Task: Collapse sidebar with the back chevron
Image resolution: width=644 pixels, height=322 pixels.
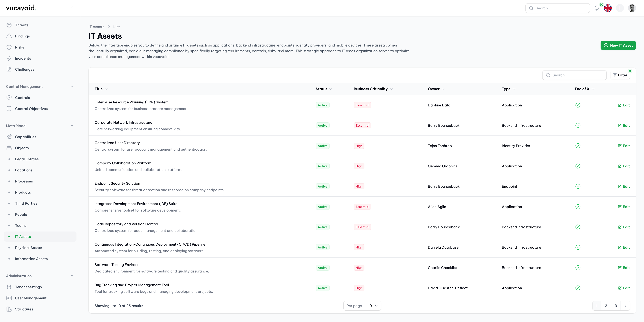Action: coord(71,8)
